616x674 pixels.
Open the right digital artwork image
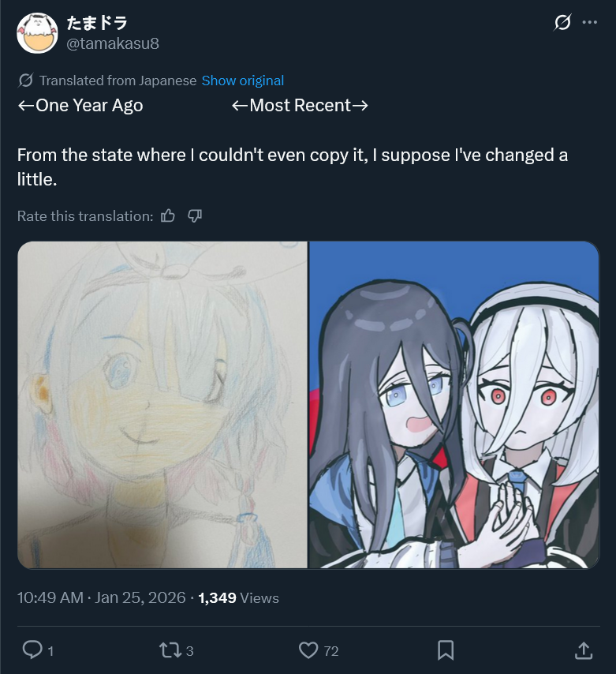454,405
